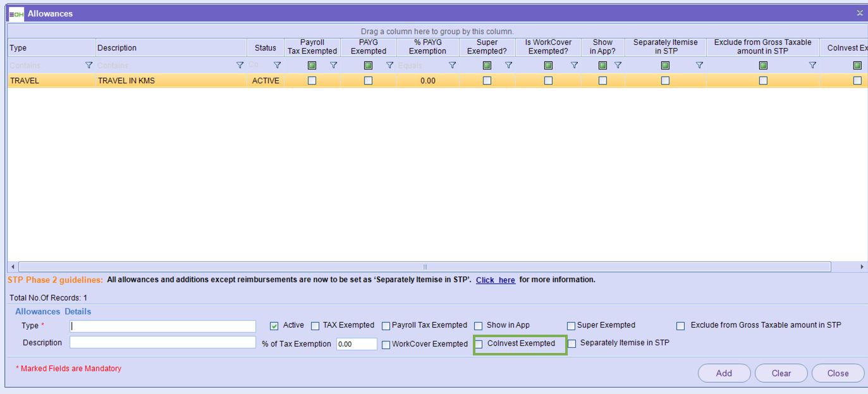868x394 pixels.
Task: Click the filter icon in Type column
Action: (x=89, y=65)
